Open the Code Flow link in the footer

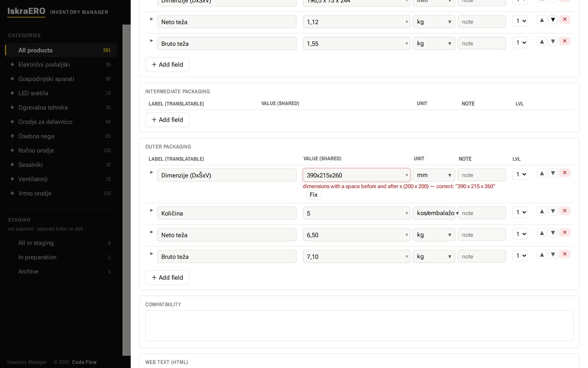(x=84, y=362)
